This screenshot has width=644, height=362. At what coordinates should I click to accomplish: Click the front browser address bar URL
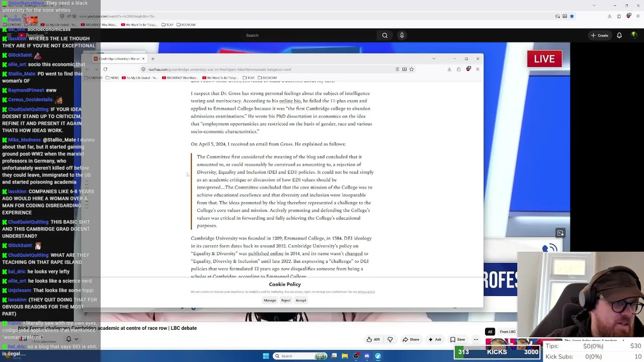pyautogui.click(x=220, y=69)
